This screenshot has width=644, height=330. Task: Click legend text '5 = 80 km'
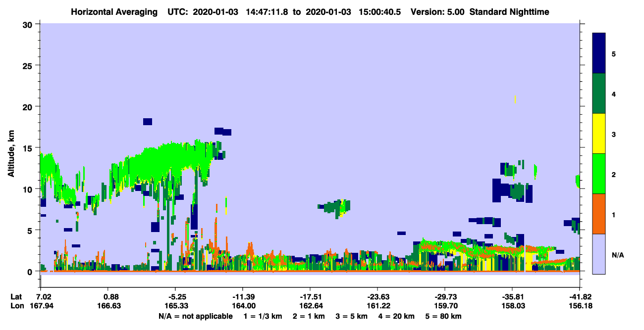[444, 316]
